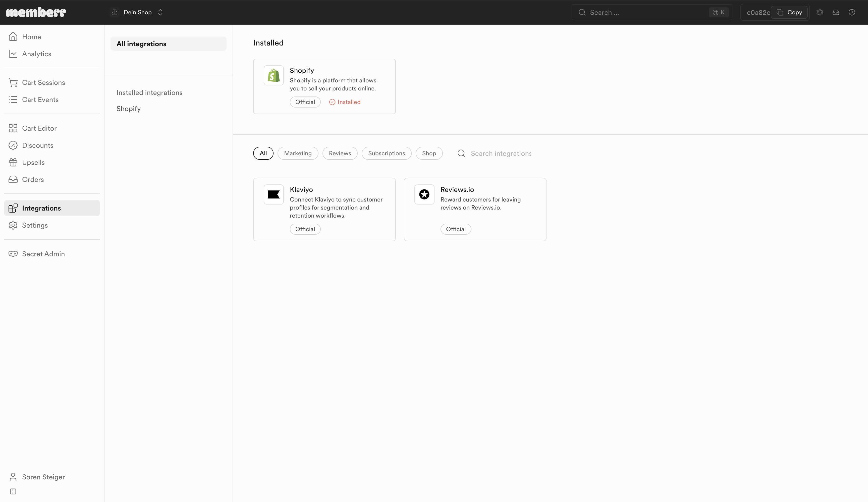Click the user icon beside Sören Steiger

click(13, 477)
